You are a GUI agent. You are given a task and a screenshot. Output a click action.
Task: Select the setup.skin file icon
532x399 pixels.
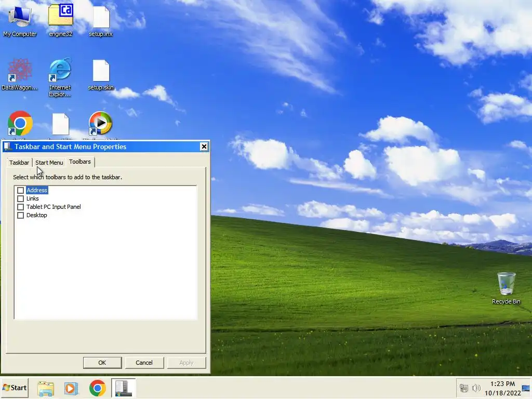click(101, 75)
